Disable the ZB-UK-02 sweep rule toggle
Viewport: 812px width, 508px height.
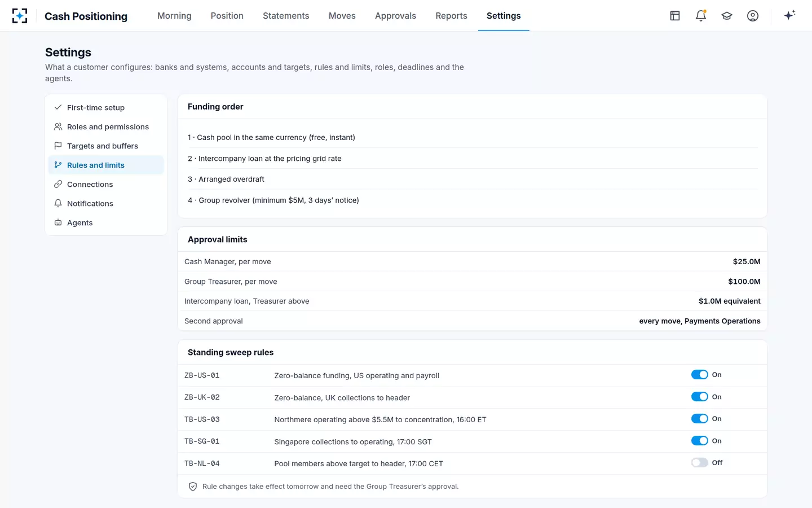700,397
